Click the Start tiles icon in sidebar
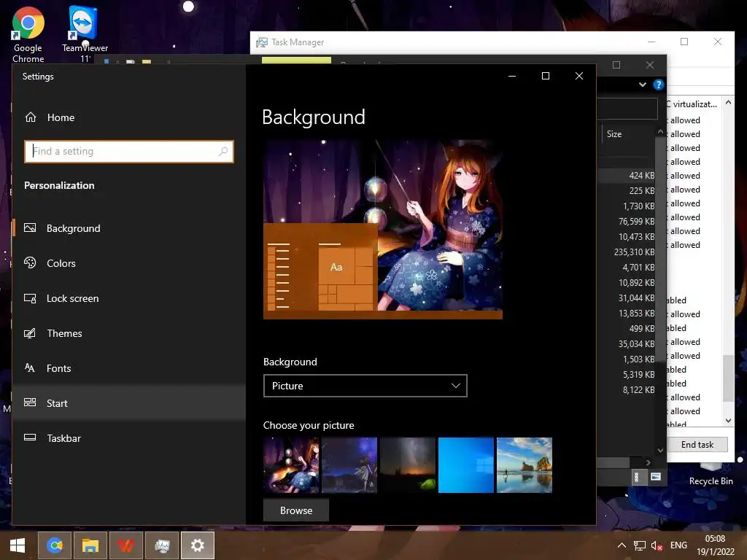This screenshot has height=560, width=747. pyautogui.click(x=30, y=402)
